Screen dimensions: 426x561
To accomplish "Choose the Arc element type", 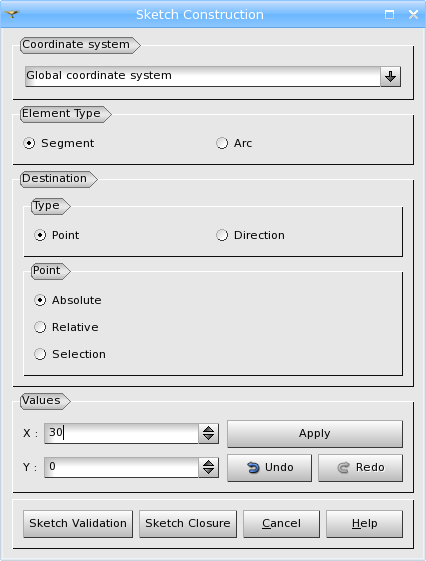I will point(234,143).
